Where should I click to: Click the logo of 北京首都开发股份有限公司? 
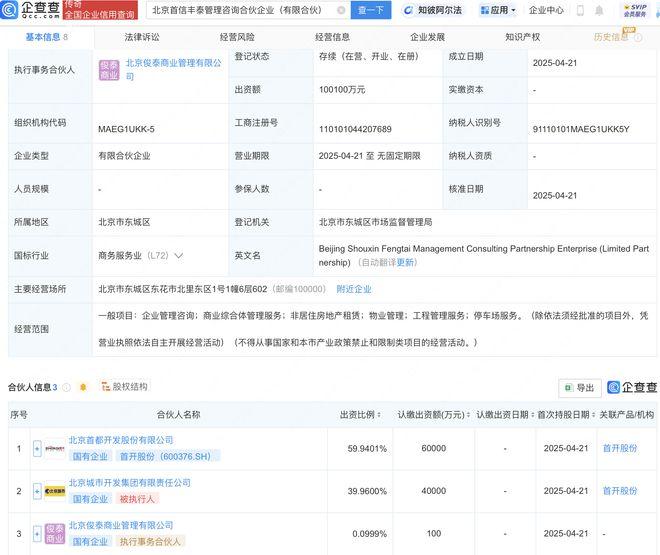[x=55, y=449]
